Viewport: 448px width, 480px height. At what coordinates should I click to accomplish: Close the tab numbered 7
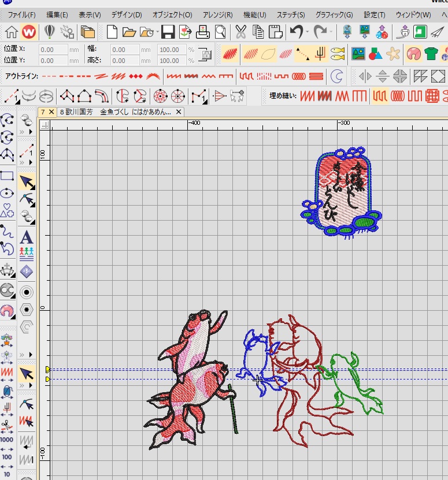coord(51,111)
